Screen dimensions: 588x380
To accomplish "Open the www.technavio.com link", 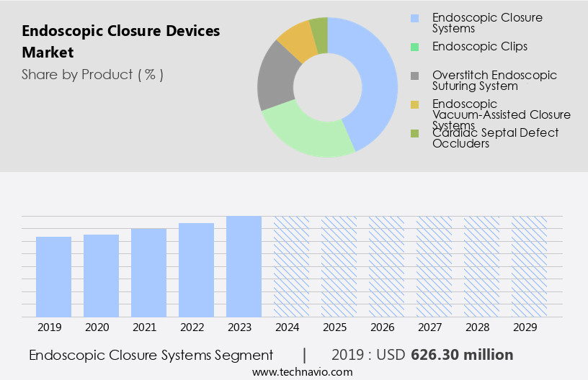I will [293, 371].
